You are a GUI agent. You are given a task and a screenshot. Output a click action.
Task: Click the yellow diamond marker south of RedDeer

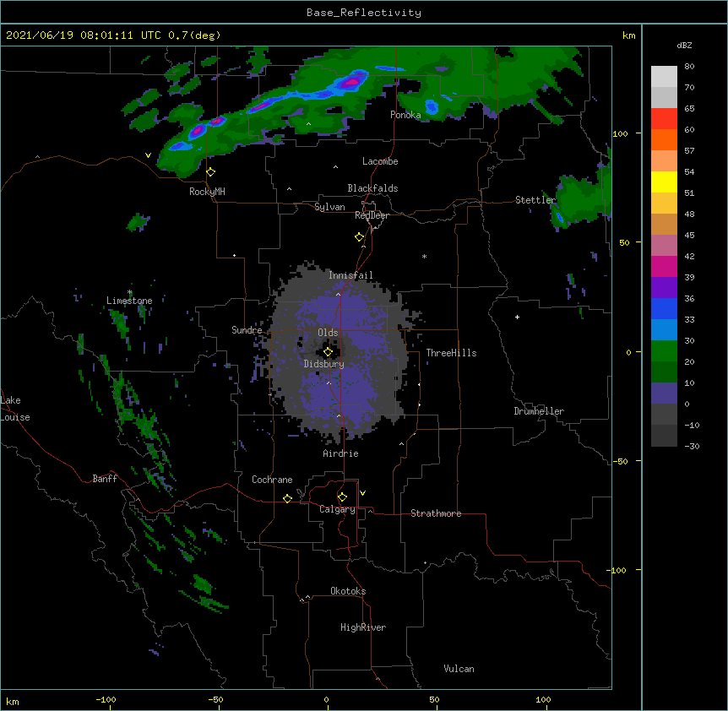point(360,237)
